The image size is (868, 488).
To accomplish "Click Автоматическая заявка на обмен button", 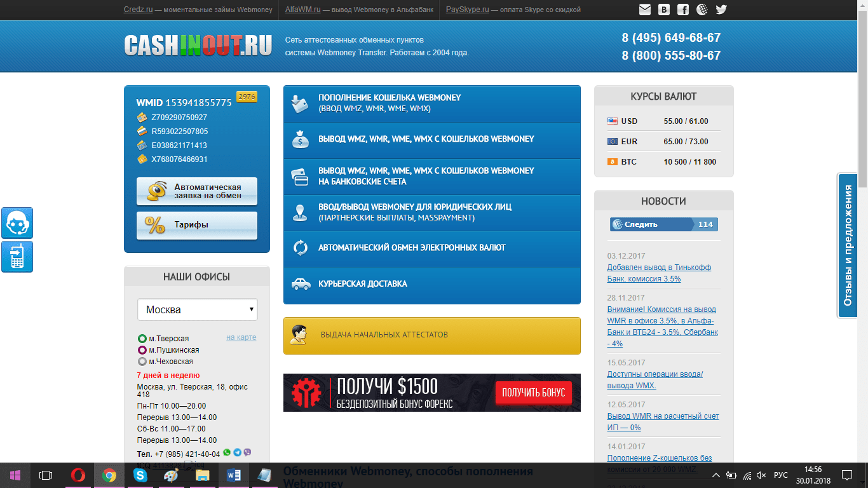I will pyautogui.click(x=197, y=191).
